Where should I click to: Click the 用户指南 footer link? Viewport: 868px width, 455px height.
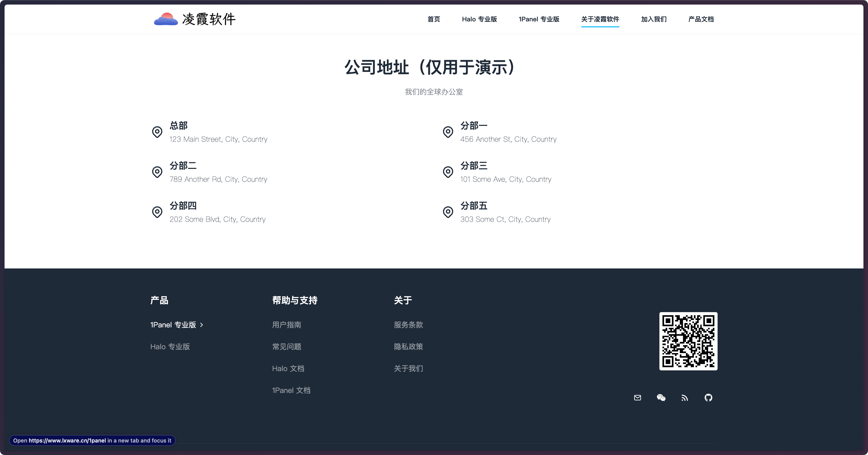(x=286, y=325)
